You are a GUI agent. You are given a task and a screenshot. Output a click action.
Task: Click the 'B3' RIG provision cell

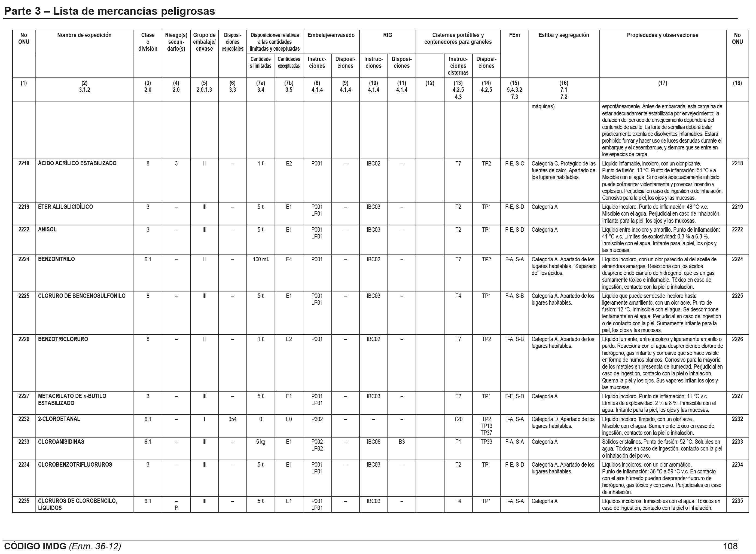(x=401, y=442)
